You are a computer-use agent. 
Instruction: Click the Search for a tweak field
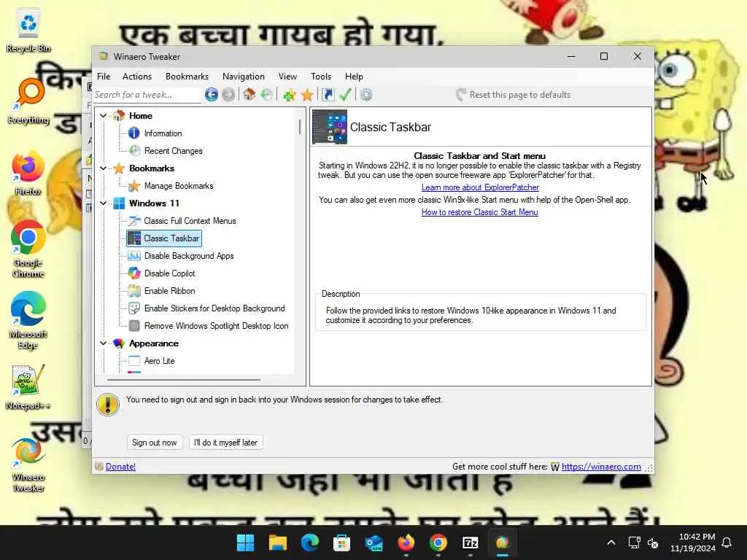(x=147, y=95)
